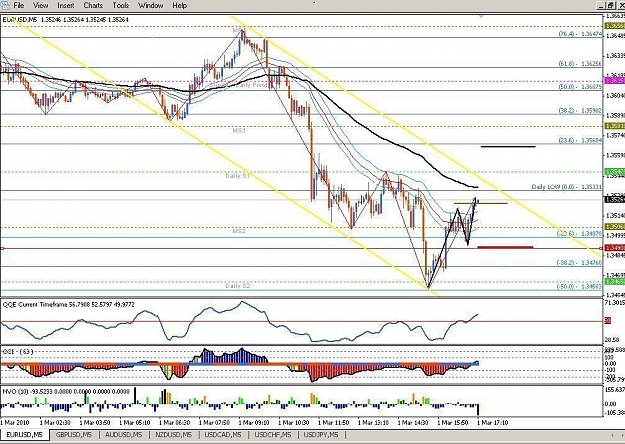Select the short red horizontal line object
This screenshot has width=625, height=444.
click(505, 248)
